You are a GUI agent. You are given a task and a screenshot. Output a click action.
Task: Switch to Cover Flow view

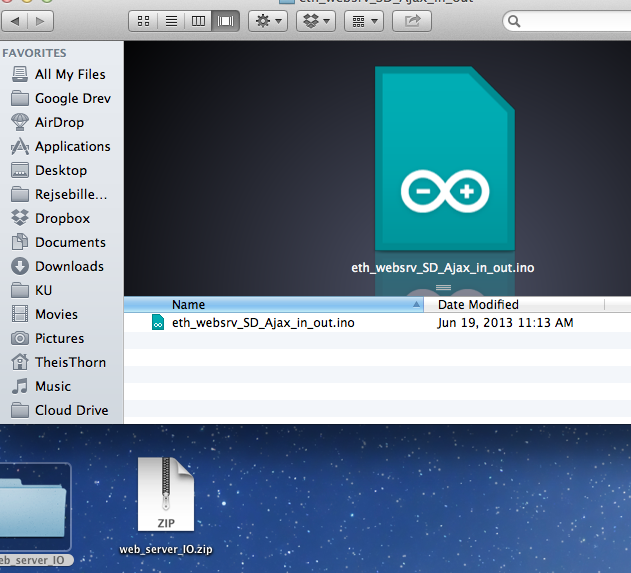pos(225,21)
